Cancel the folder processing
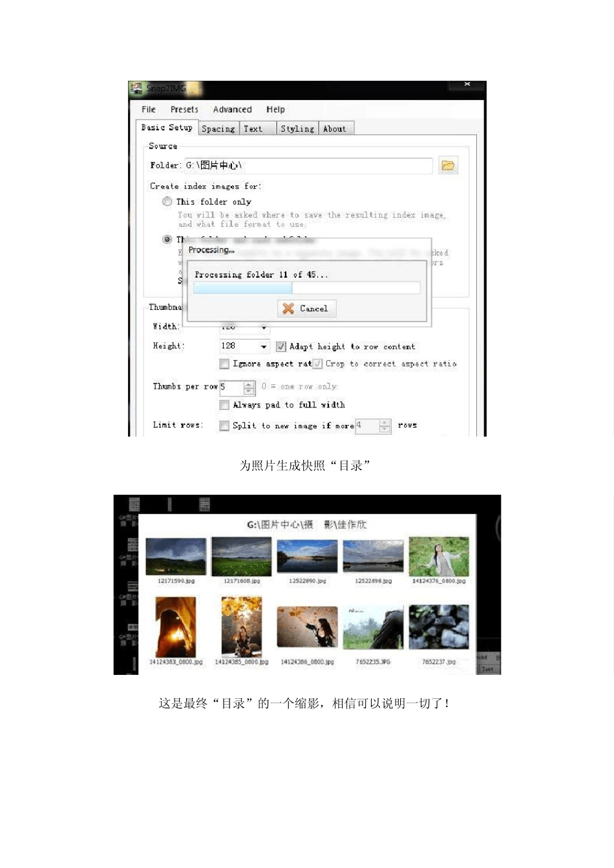Screen dimensions: 614x868 point(307,309)
